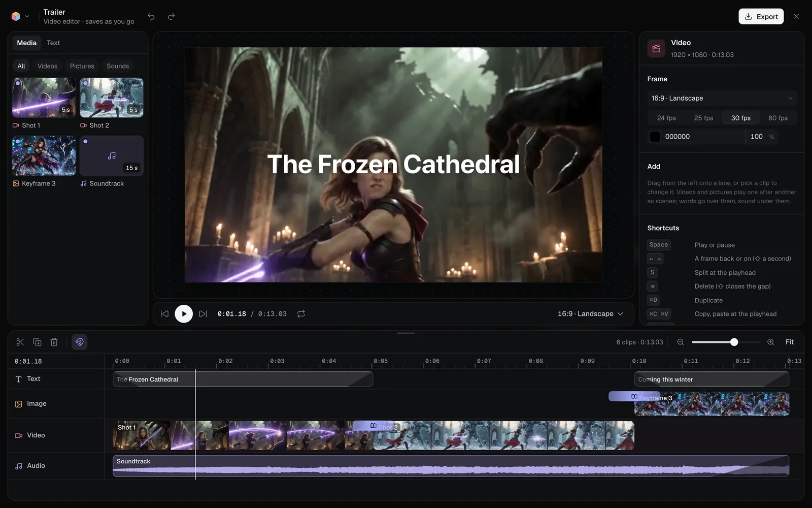The image size is (812, 508).
Task: Click the 6 clips · 0:13.03 summary
Action: 639,342
